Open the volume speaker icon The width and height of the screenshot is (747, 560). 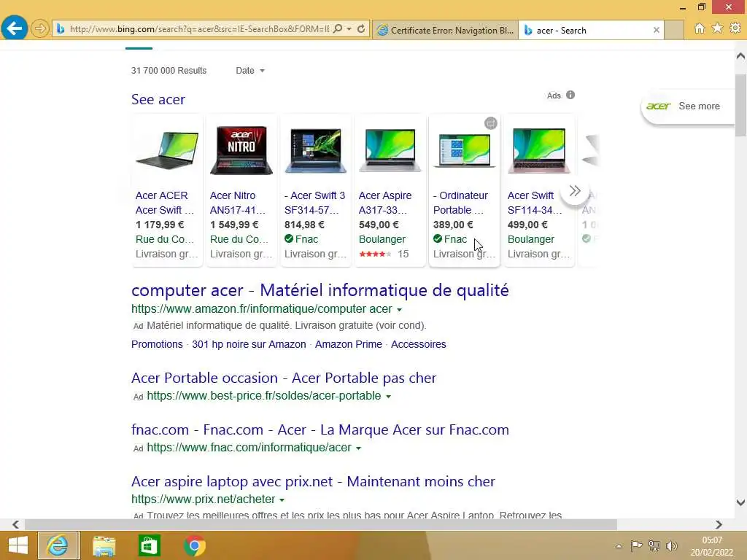[672, 546]
